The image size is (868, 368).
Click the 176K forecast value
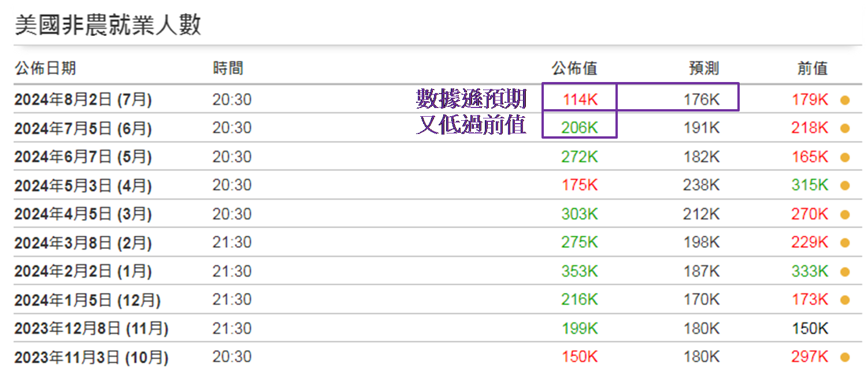click(x=701, y=100)
